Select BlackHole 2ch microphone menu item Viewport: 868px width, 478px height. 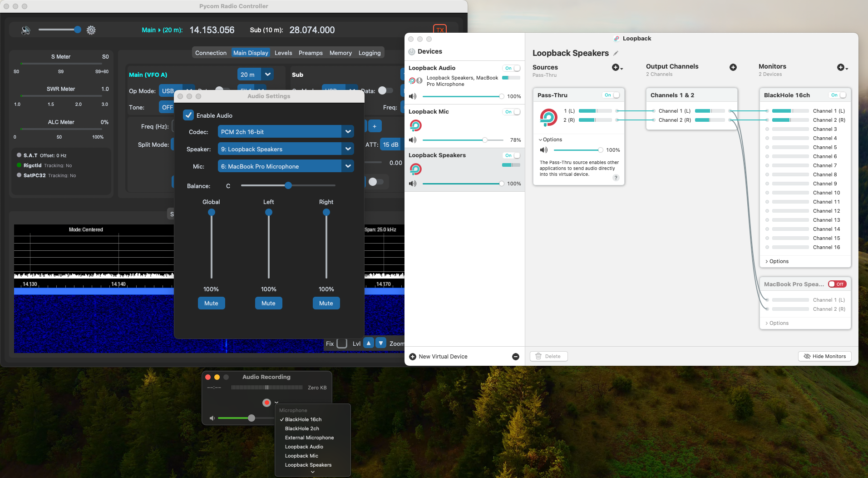tap(313, 428)
